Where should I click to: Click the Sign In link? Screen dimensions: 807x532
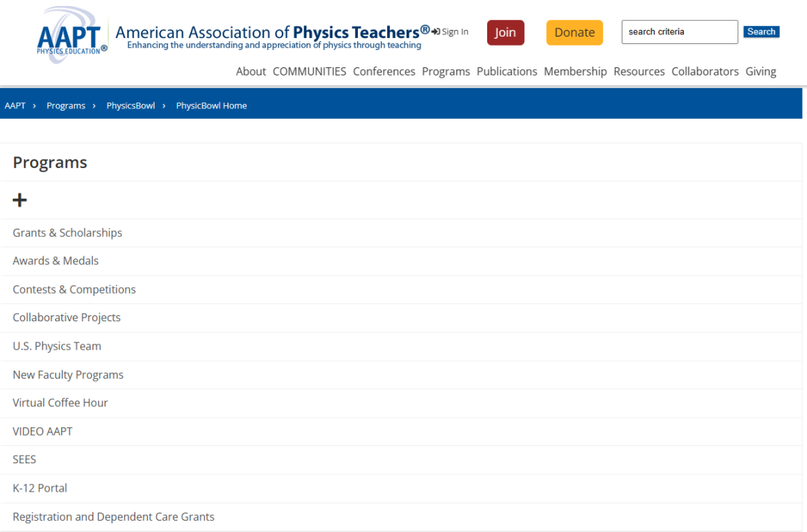451,32
